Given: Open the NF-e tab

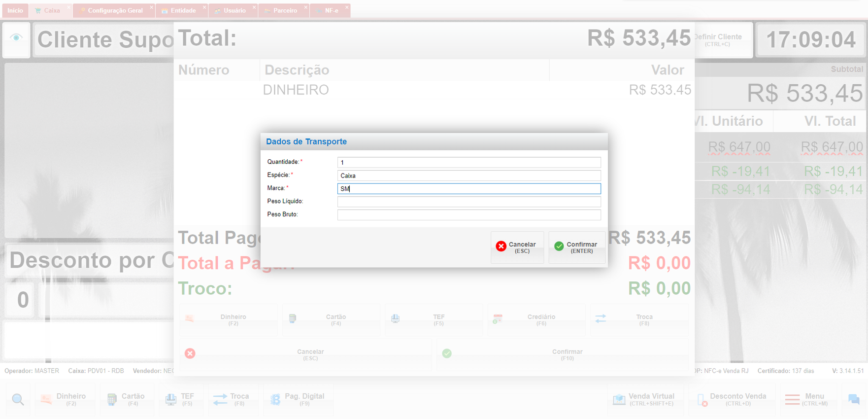Looking at the screenshot, I should (x=331, y=10).
